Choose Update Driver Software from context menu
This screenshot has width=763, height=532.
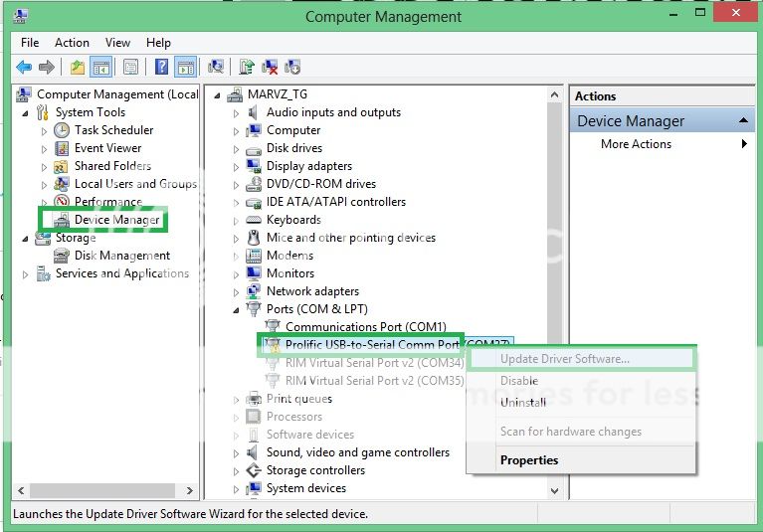click(x=581, y=359)
